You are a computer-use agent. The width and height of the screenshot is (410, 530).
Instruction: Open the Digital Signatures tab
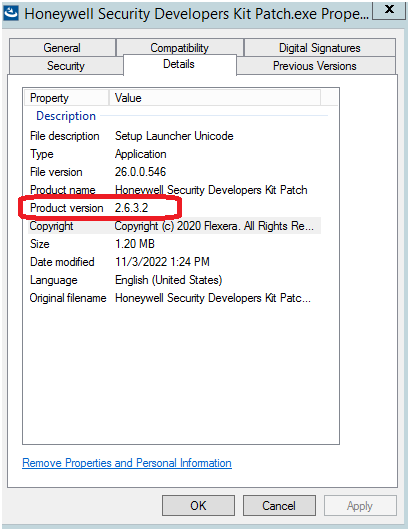(319, 48)
